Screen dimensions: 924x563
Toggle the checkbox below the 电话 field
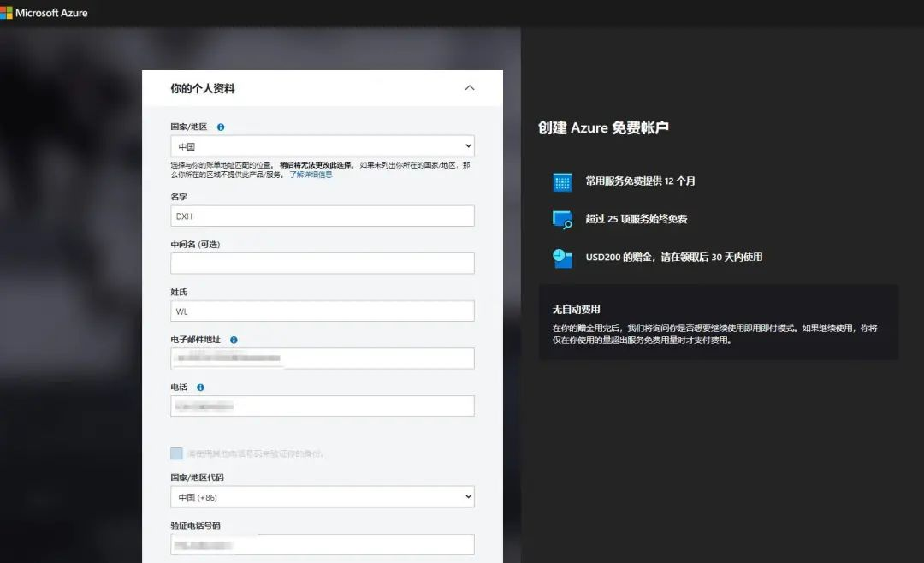[x=176, y=453]
